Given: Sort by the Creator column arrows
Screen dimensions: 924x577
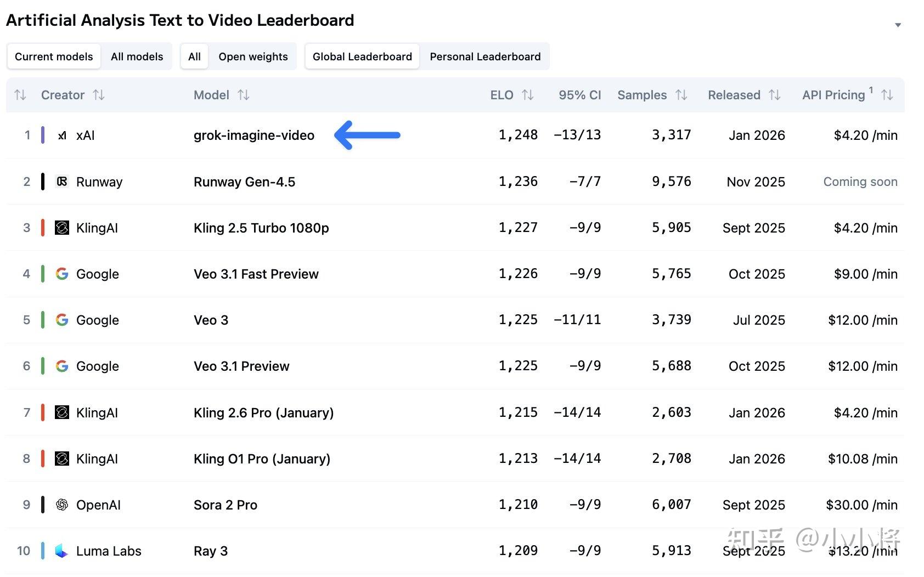Looking at the screenshot, I should tap(99, 95).
